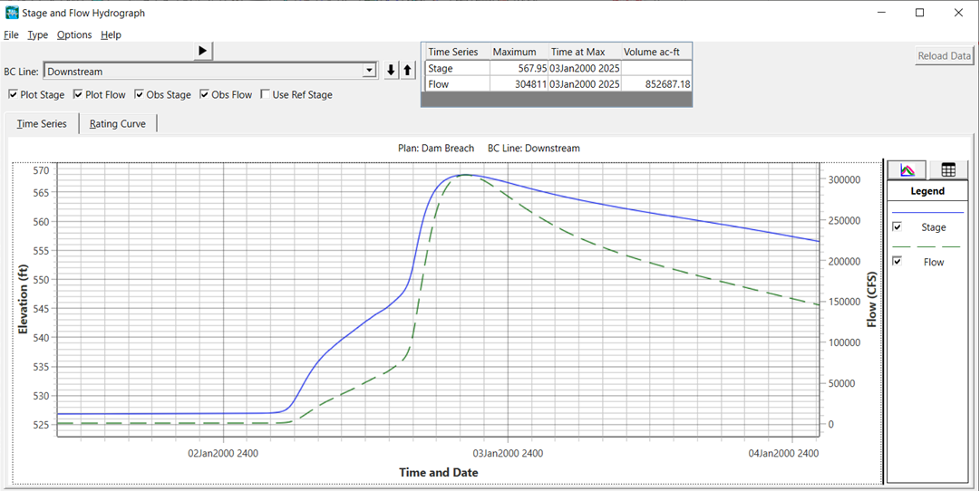Click the Elevation (ft) axis label
This screenshot has width=980, height=491.
pyautogui.click(x=24, y=300)
